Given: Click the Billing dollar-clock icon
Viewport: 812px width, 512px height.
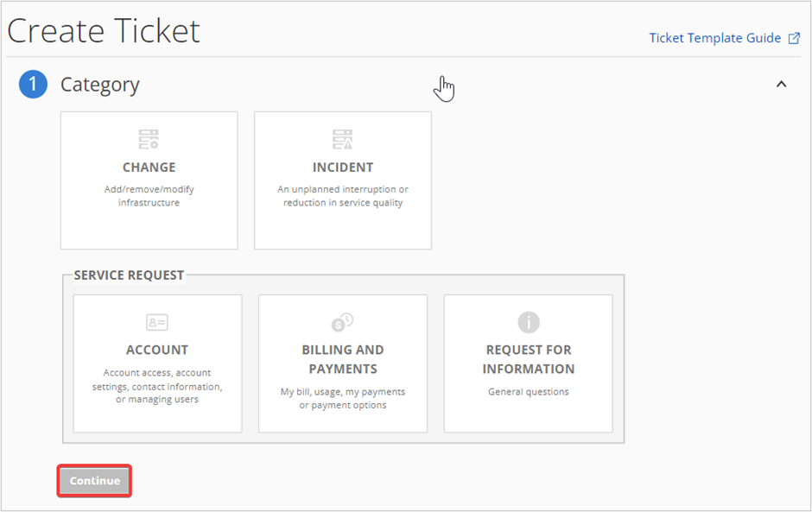Looking at the screenshot, I should [342, 322].
